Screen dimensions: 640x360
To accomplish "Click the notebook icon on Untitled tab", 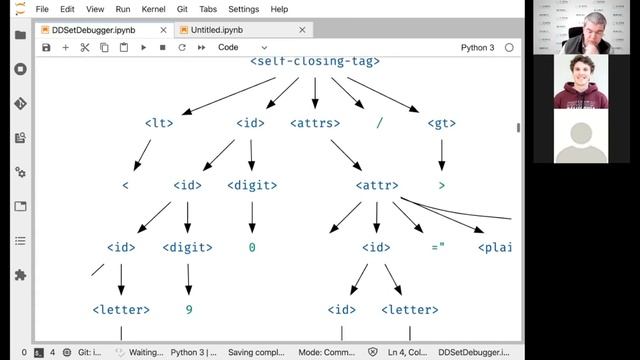I will click(184, 30).
